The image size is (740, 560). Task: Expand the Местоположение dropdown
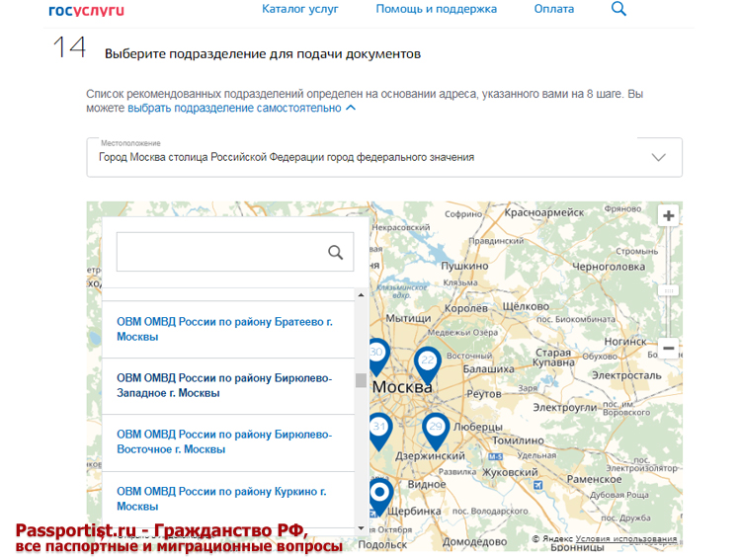[384, 158]
